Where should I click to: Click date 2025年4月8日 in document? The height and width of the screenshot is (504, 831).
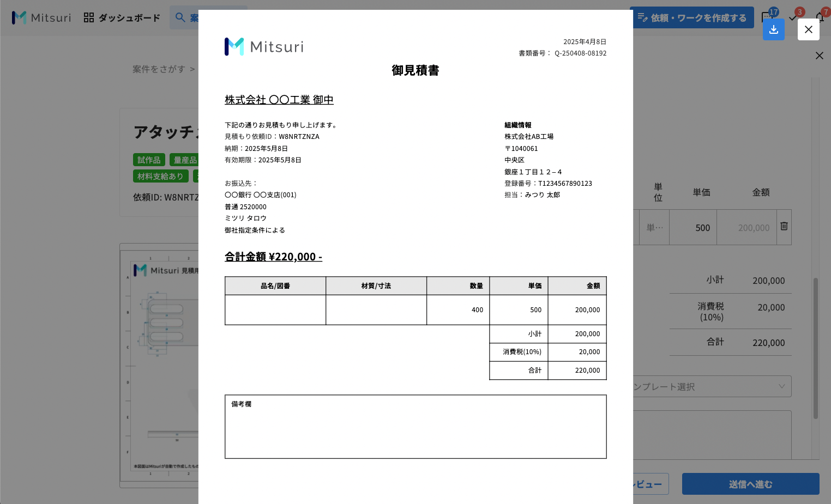click(585, 42)
